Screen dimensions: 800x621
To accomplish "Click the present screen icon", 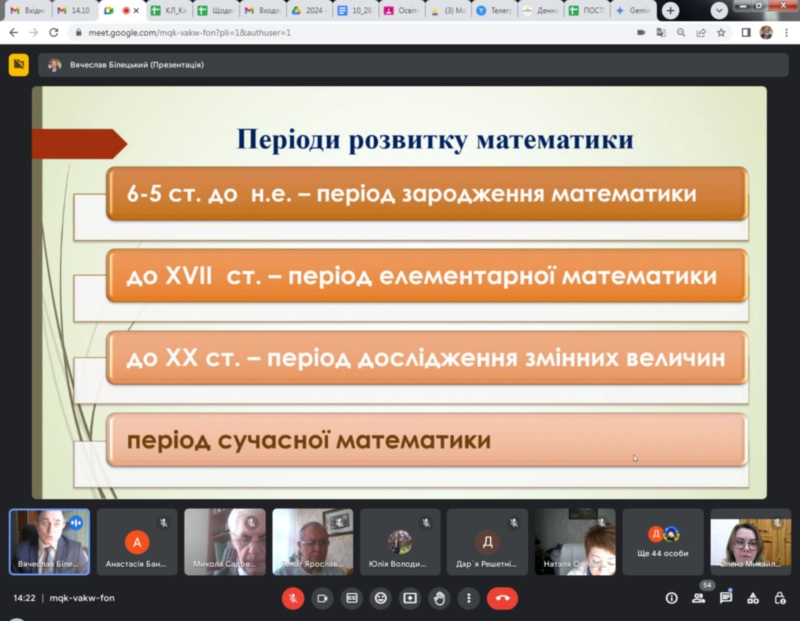I will (x=409, y=598).
